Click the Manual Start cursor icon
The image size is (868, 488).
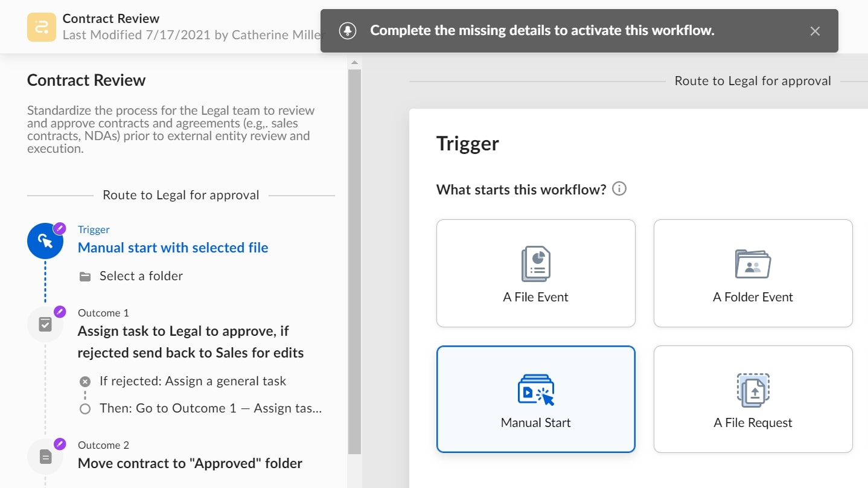pyautogui.click(x=536, y=390)
